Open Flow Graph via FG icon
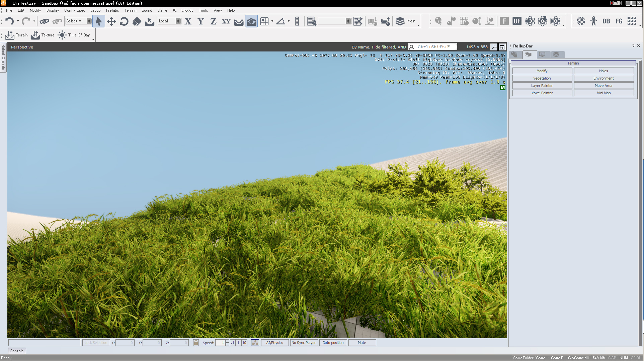Viewport: 644px width, 361px height. tap(619, 21)
